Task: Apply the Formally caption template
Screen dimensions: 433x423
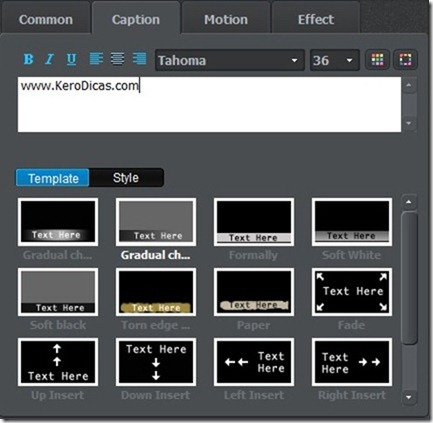Action: click(254, 222)
